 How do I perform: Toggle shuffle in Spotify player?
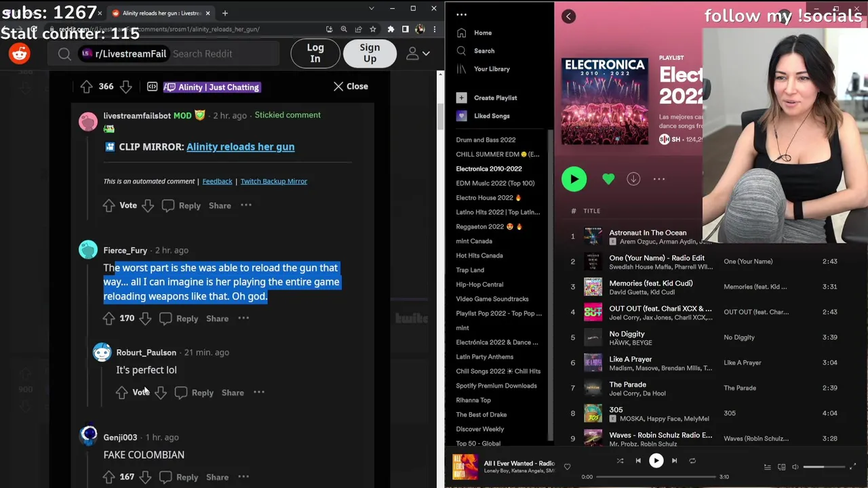coord(620,461)
